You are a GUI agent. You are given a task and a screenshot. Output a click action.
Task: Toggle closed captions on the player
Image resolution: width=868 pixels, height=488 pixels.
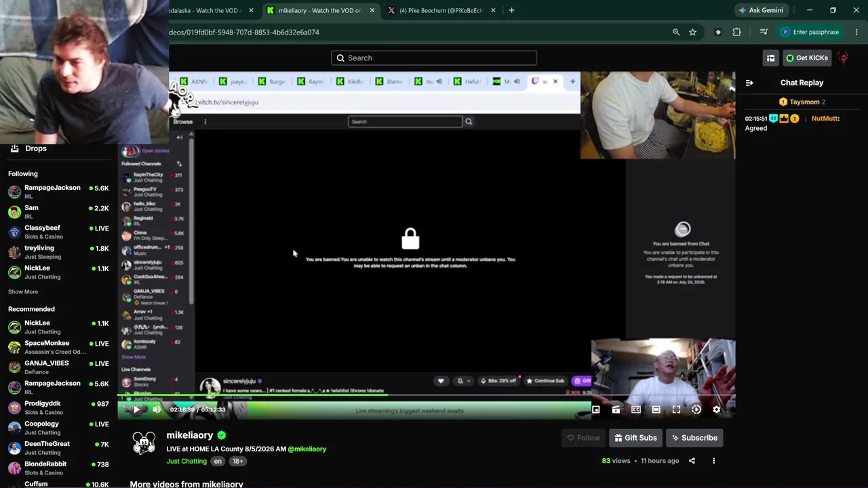pos(636,409)
